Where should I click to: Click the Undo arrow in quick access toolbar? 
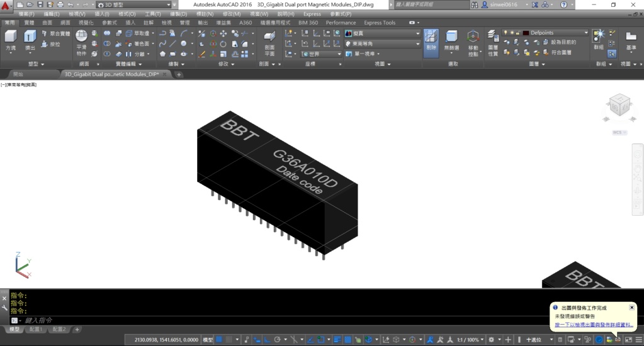(x=71, y=4)
